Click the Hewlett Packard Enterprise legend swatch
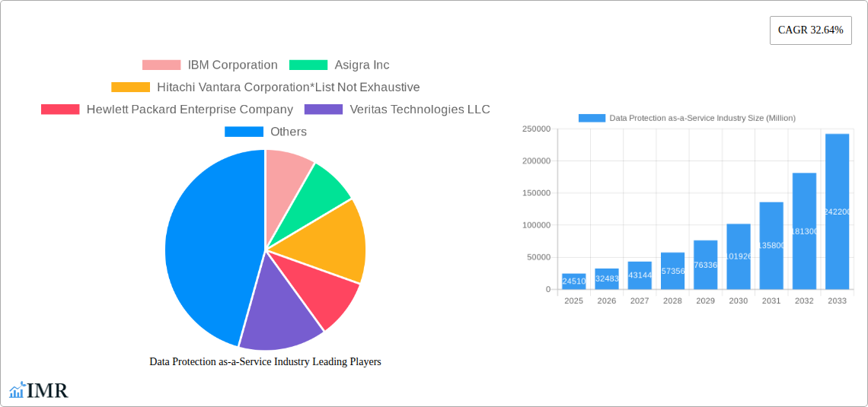868x407 pixels. tap(60, 110)
